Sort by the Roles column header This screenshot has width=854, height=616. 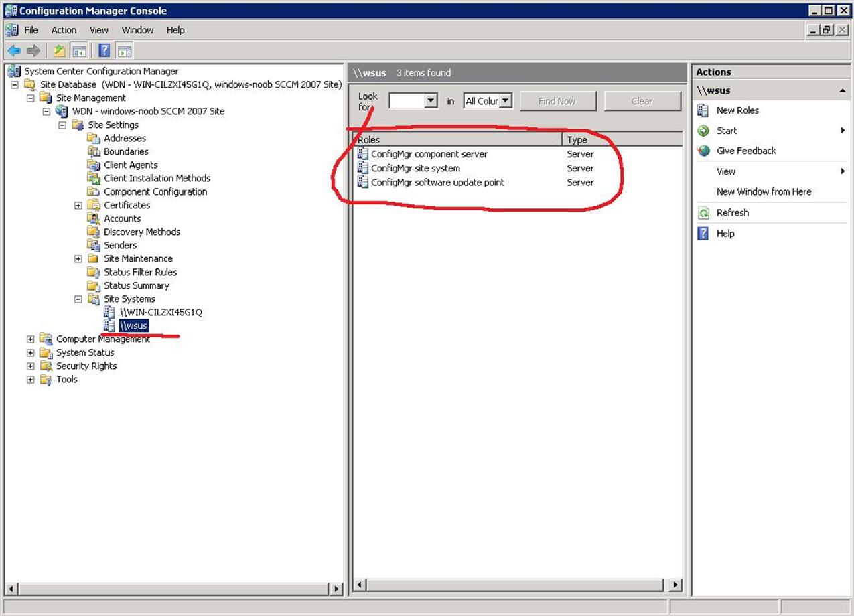pyautogui.click(x=457, y=139)
